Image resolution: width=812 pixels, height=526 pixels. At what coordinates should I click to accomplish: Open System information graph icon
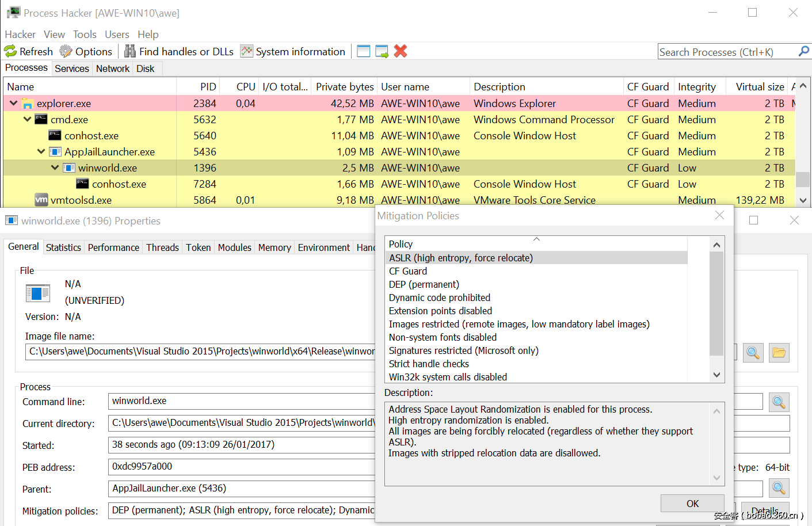[x=247, y=52]
